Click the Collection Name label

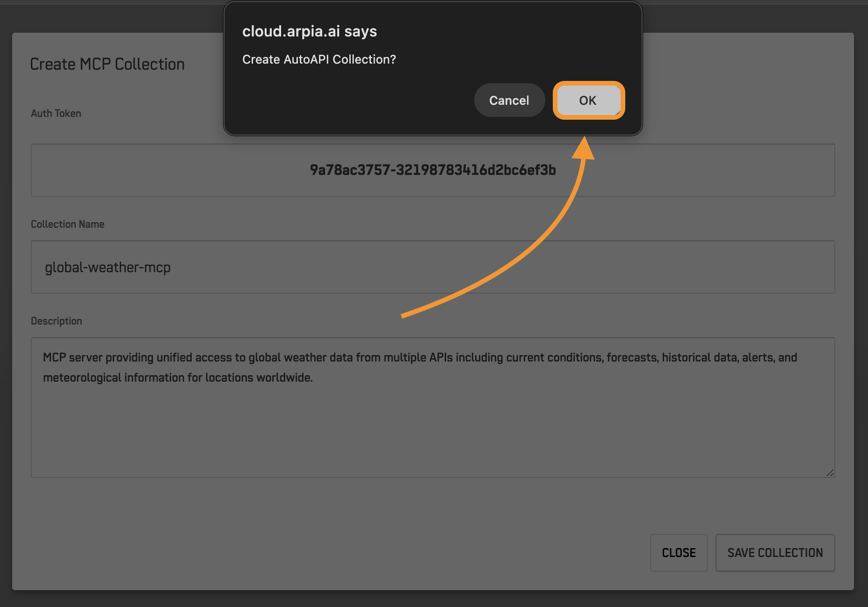tap(67, 224)
